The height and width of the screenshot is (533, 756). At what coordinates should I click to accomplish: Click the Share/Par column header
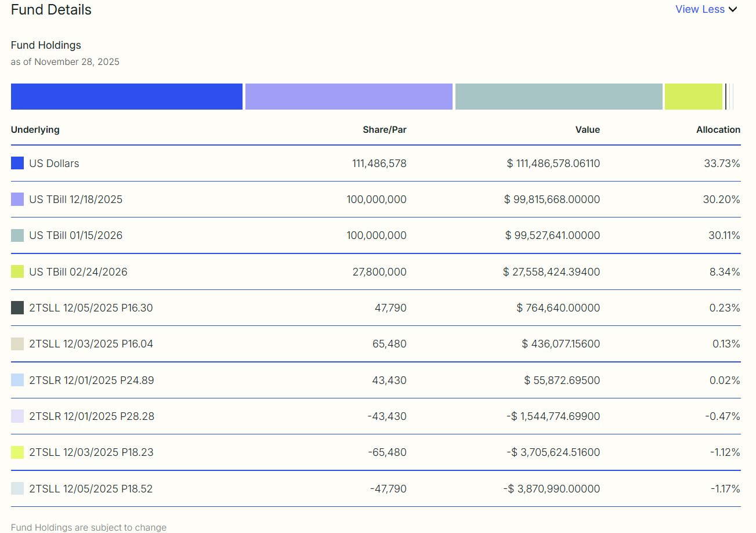point(385,130)
